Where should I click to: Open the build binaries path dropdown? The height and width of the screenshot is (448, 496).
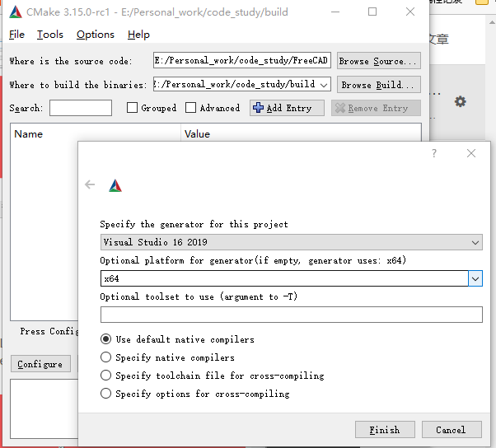[x=324, y=85]
